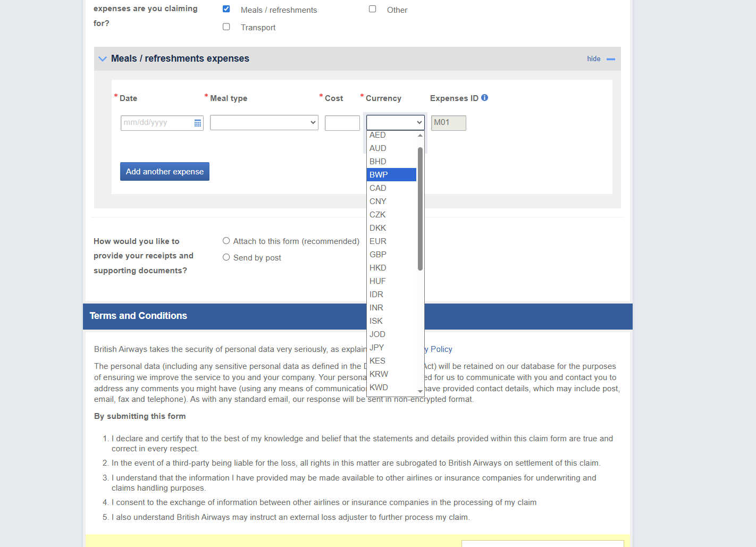This screenshot has height=547, width=756.
Task: Collapse Meals / refreshments expenses chevron
Action: point(103,59)
